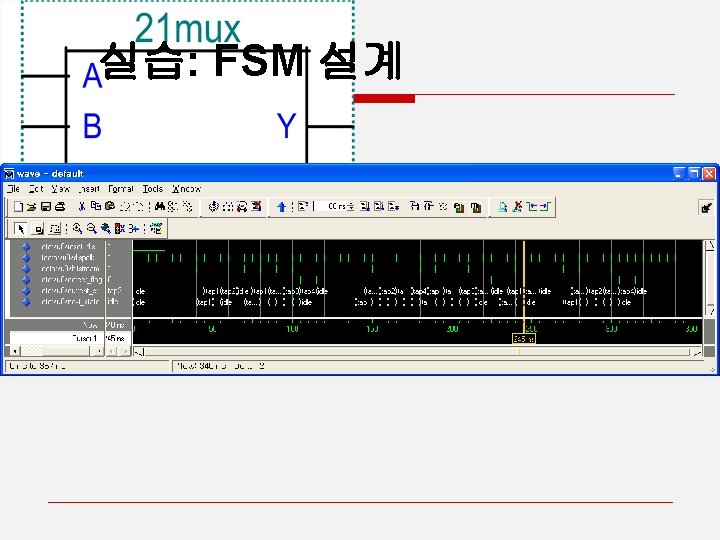The image size is (720, 540).
Task: Click the Open folder toolbar icon
Action: (x=31, y=207)
